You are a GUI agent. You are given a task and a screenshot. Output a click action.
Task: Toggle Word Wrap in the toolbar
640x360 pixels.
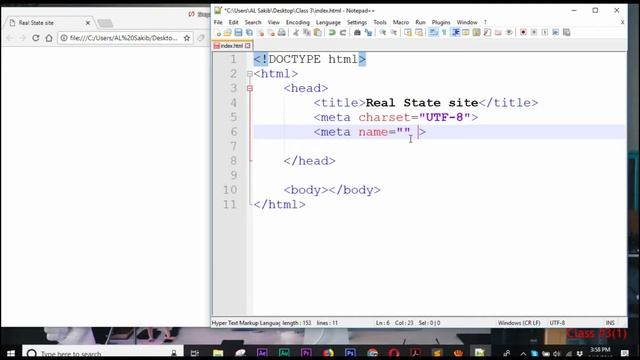tap(433, 33)
